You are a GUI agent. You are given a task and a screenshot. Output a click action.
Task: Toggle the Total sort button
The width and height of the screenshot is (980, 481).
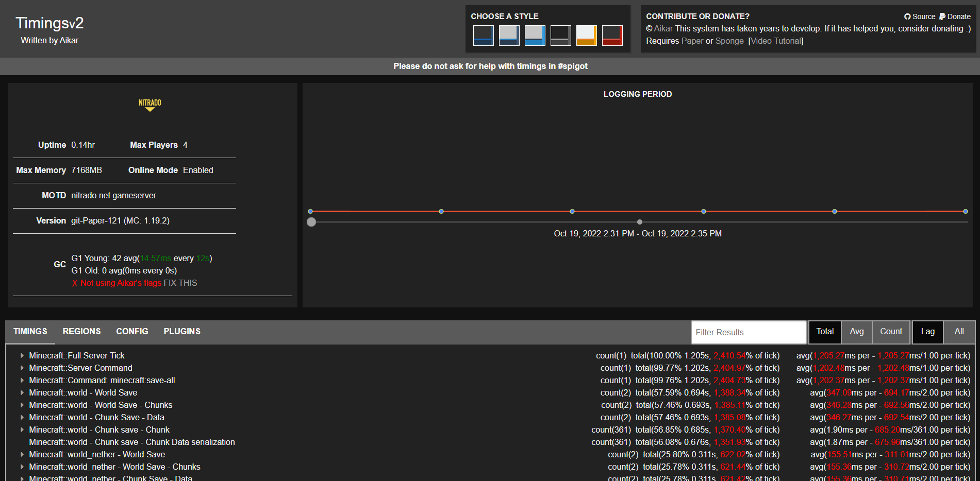[825, 332]
